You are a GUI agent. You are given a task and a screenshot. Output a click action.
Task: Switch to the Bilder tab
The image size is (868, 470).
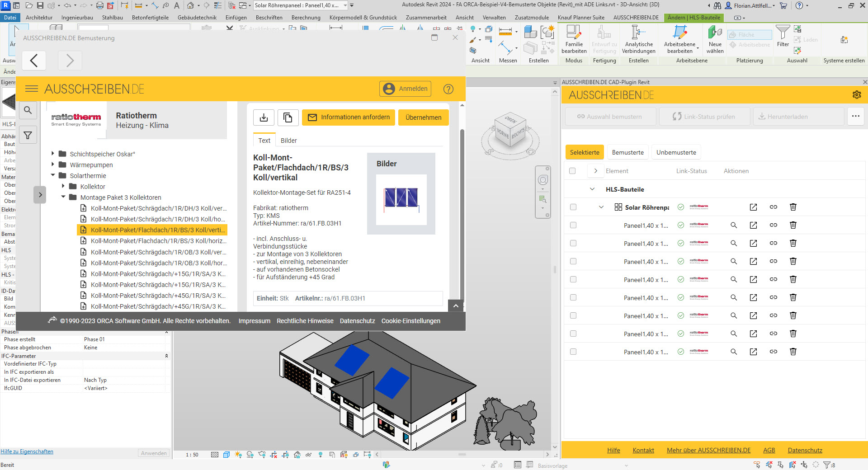click(x=288, y=141)
